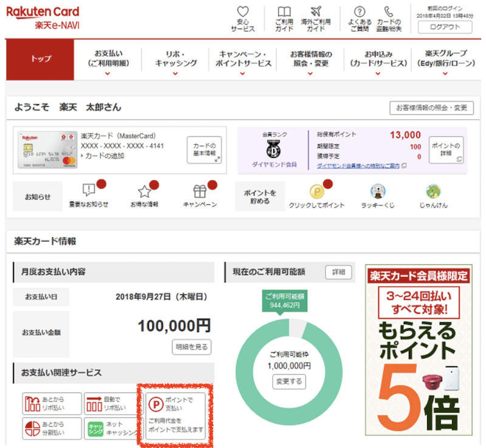
Task: Click お客様情報の照会・変更 button beside welcome
Action: pyautogui.click(x=431, y=108)
